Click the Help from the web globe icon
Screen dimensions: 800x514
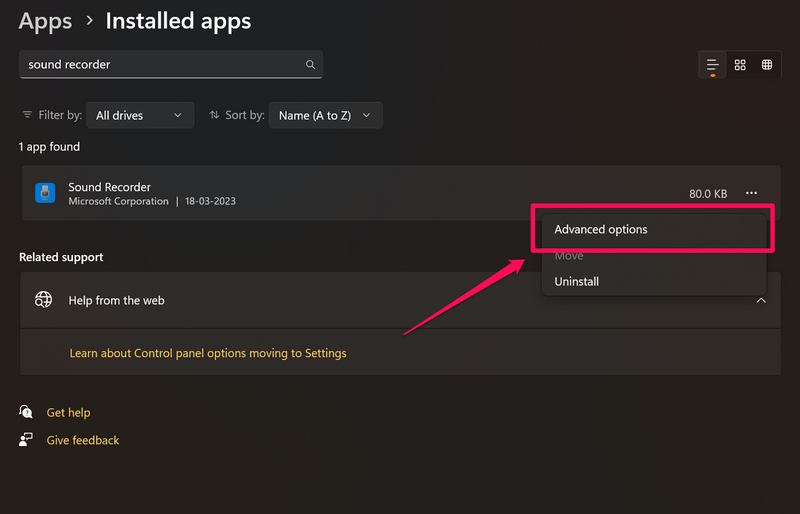(43, 300)
